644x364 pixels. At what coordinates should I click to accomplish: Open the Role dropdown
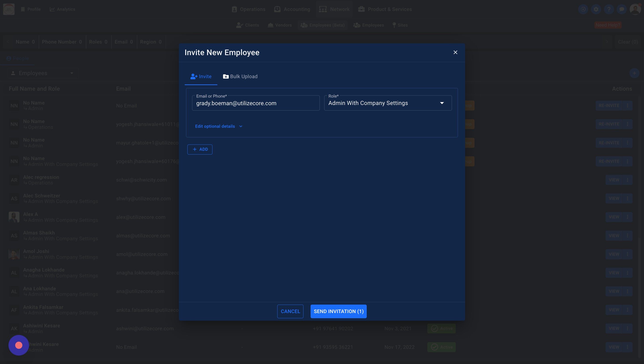(x=388, y=103)
